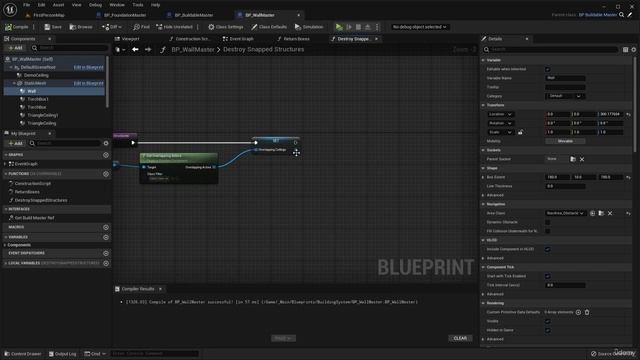Viewport: 640px width, 360px height.
Task: Open the play options three-dot menu
Action: pos(377,27)
